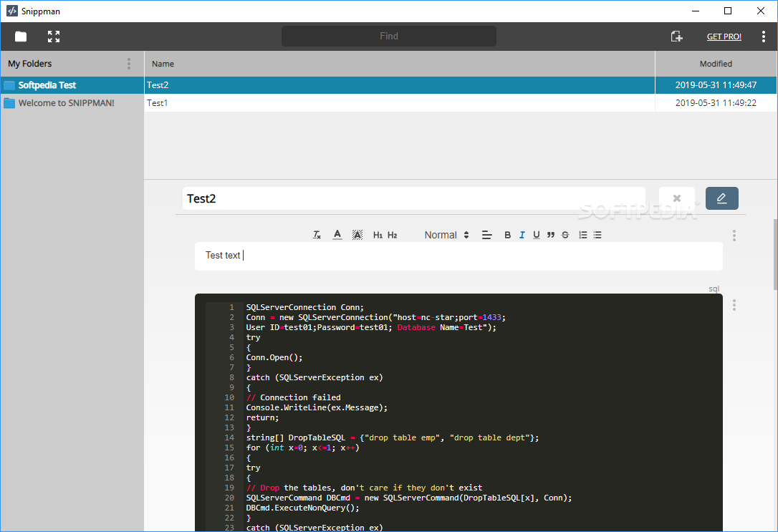The width and height of the screenshot is (778, 532).
Task: Click the sql language label
Action: [x=714, y=289]
